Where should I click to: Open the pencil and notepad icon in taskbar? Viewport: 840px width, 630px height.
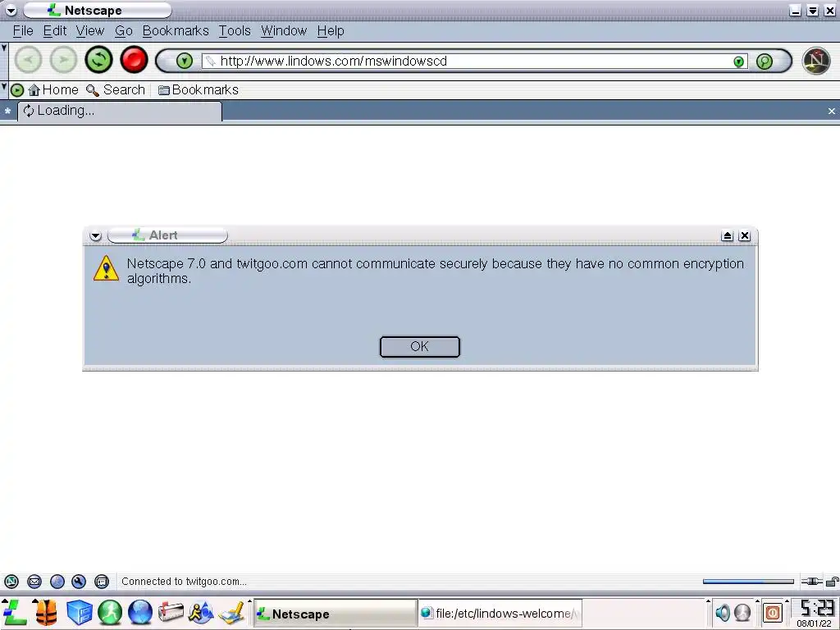coord(231,614)
